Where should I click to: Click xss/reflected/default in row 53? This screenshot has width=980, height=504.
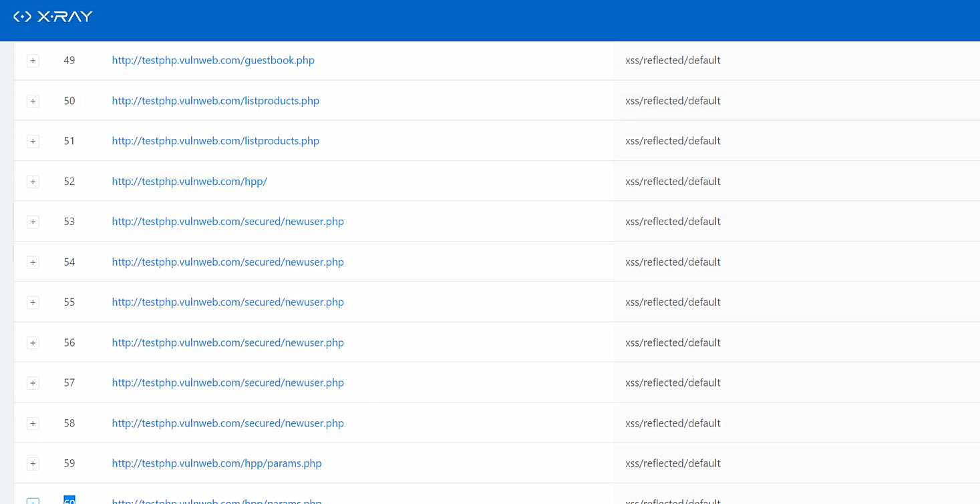pos(673,222)
